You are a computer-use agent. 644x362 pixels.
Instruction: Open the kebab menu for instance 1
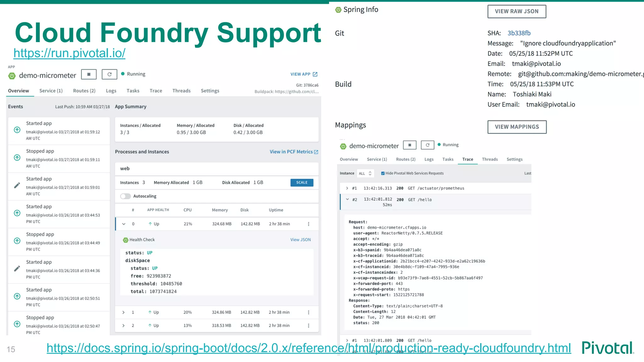pyautogui.click(x=308, y=312)
